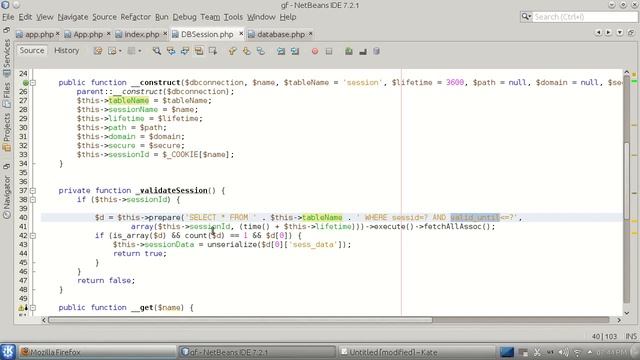The image size is (640, 360).
Task: Open the View menu
Action: 44,17
